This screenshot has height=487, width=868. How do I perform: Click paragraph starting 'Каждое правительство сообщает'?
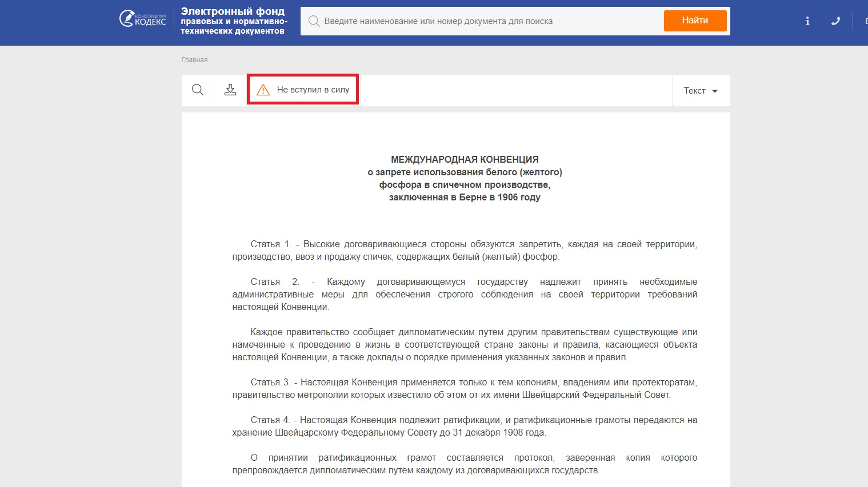(465, 345)
